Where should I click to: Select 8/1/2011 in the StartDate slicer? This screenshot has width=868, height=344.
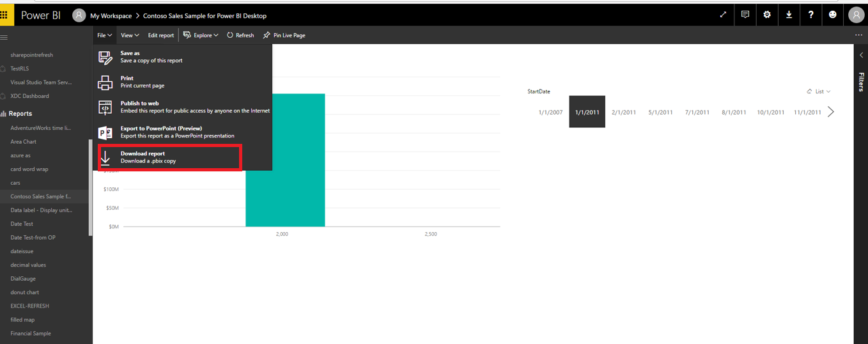coord(734,112)
